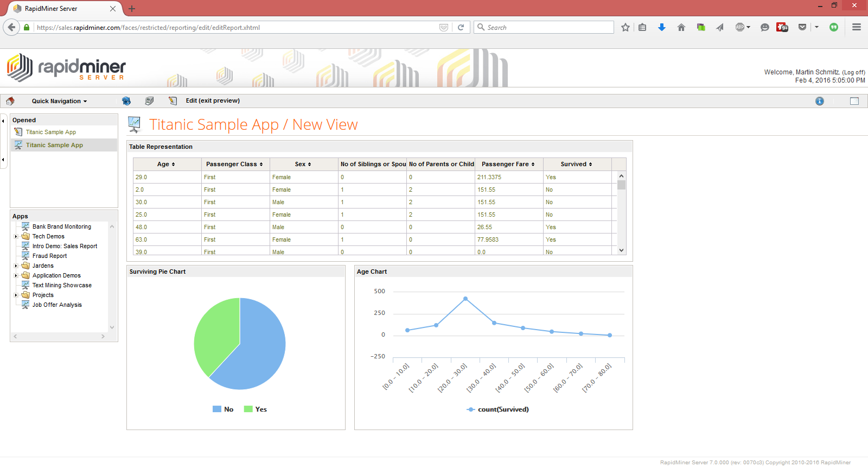Click the Adblock Plus icon
Viewport: 868px width, 467px height.
(x=741, y=27)
